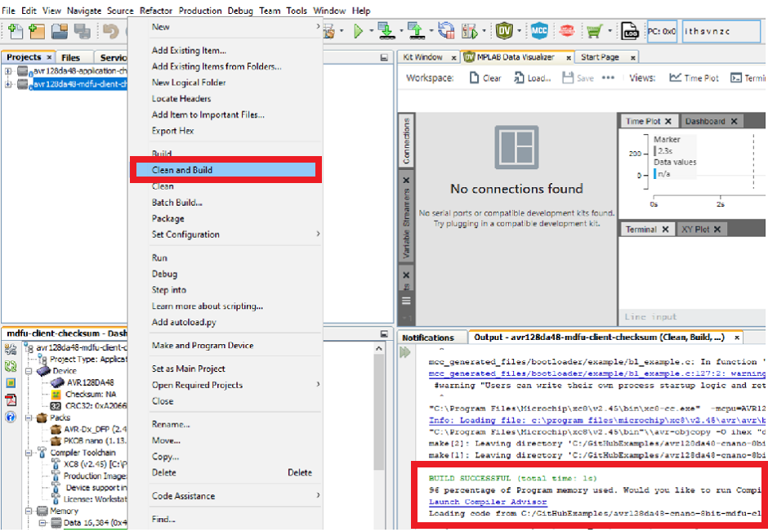Image resolution: width=768 pixels, height=532 pixels.
Task: Select the XY Plot tab
Action: [695, 230]
